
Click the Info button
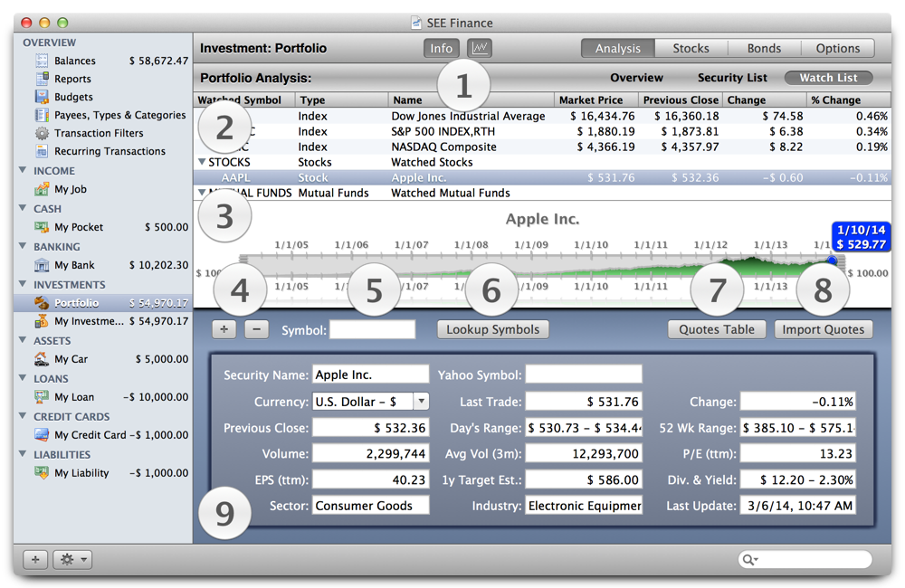[x=441, y=49]
